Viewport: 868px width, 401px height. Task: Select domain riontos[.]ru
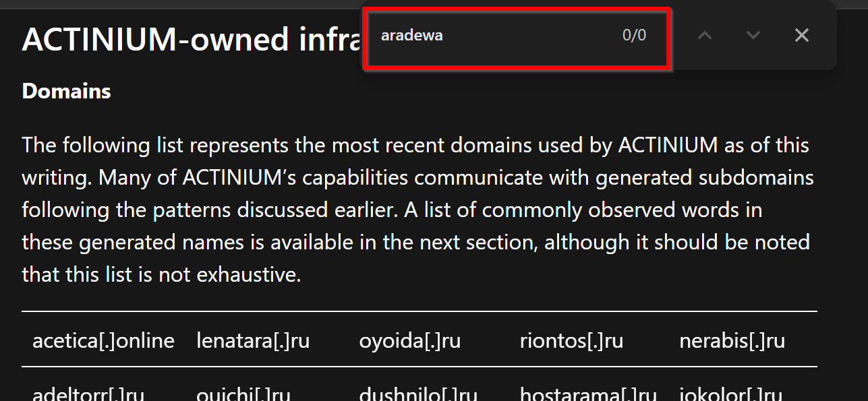571,341
